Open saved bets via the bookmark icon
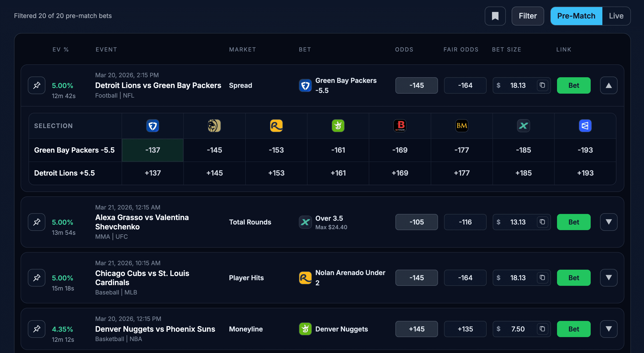 (x=495, y=16)
